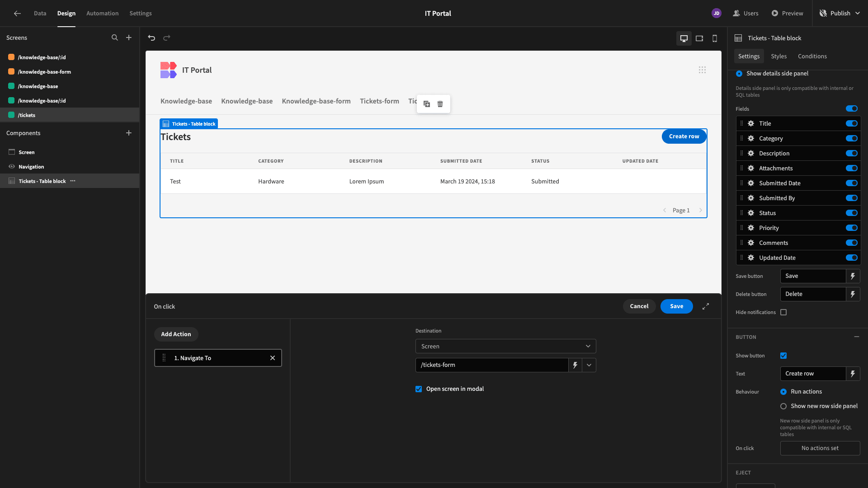This screenshot has width=868, height=488.
Task: Open settings gear for Title field
Action: click(751, 124)
